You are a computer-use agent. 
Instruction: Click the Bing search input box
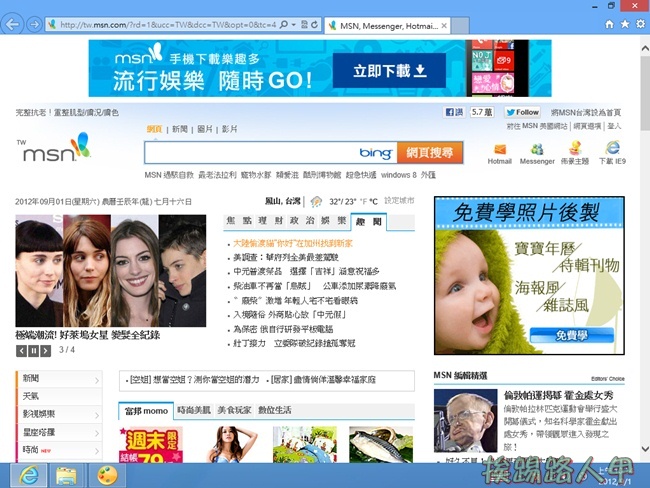270,153
